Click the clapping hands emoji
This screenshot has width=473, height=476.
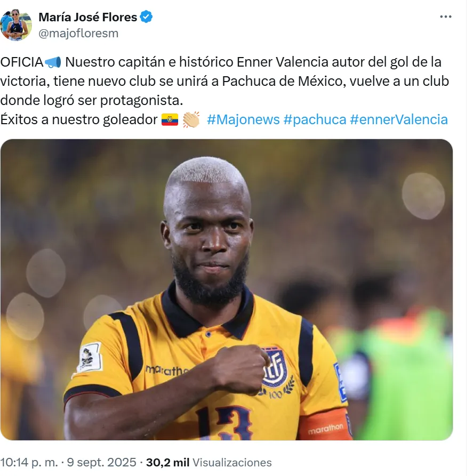tap(191, 119)
